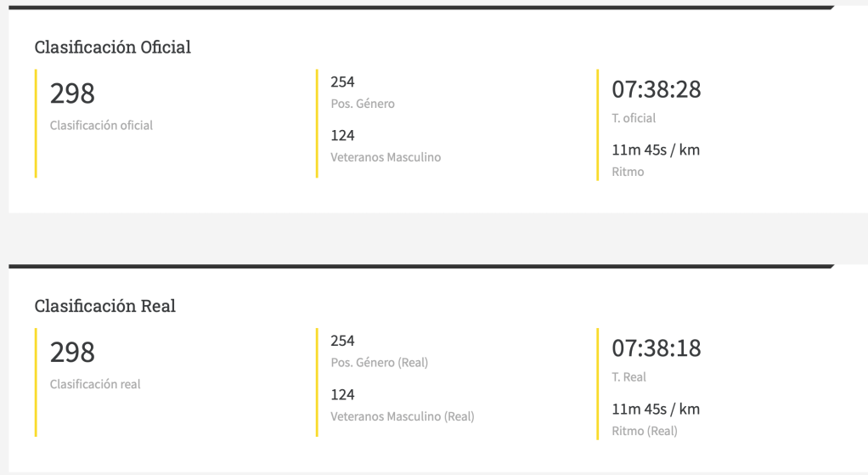The width and height of the screenshot is (868, 475).
Task: Click the 'Veteranos Masculino' label without Real
Action: pos(386,157)
